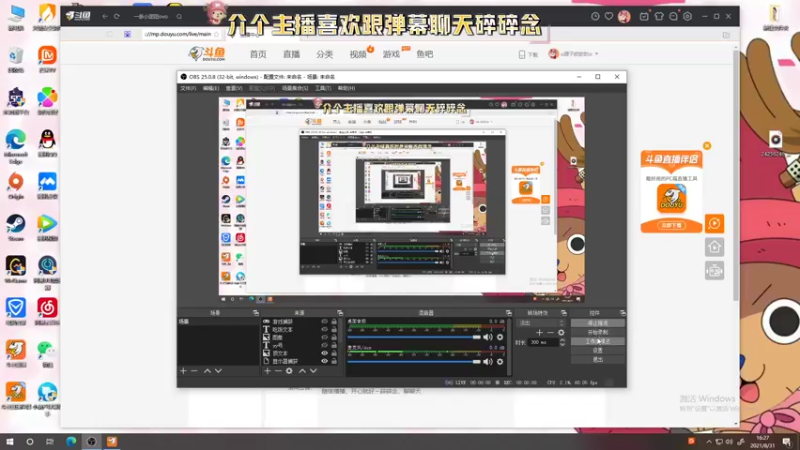Screen dimensions: 800x450
Task: Toggle lock on 图像 source
Action: coord(334,337)
